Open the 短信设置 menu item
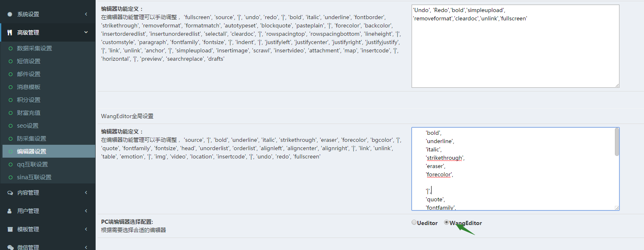The image size is (644, 250). (29, 61)
